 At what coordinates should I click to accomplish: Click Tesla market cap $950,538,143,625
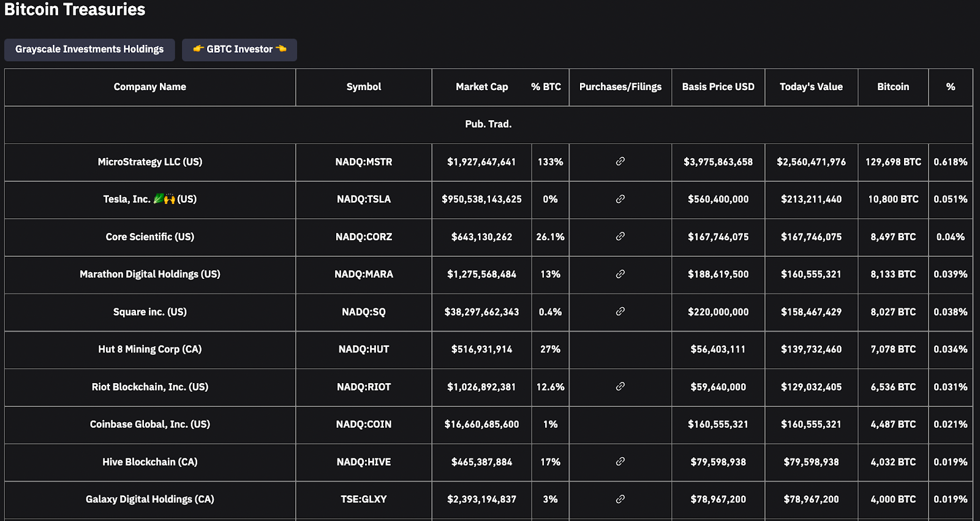482,199
